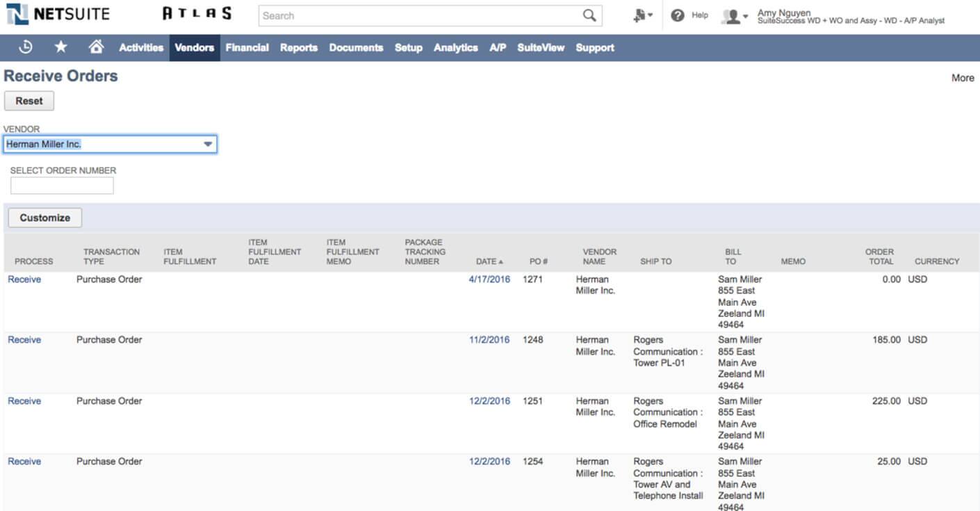Click Receive for PO 1254
Screen dimensions: 980x511
tap(24, 461)
